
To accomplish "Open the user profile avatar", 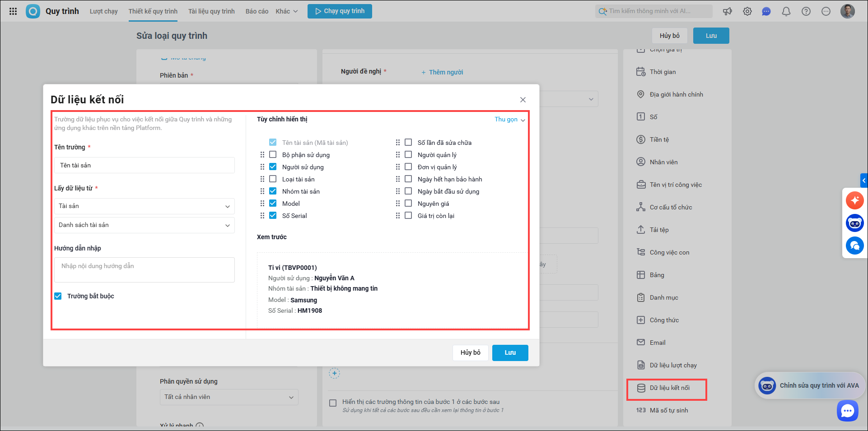I will pos(848,11).
